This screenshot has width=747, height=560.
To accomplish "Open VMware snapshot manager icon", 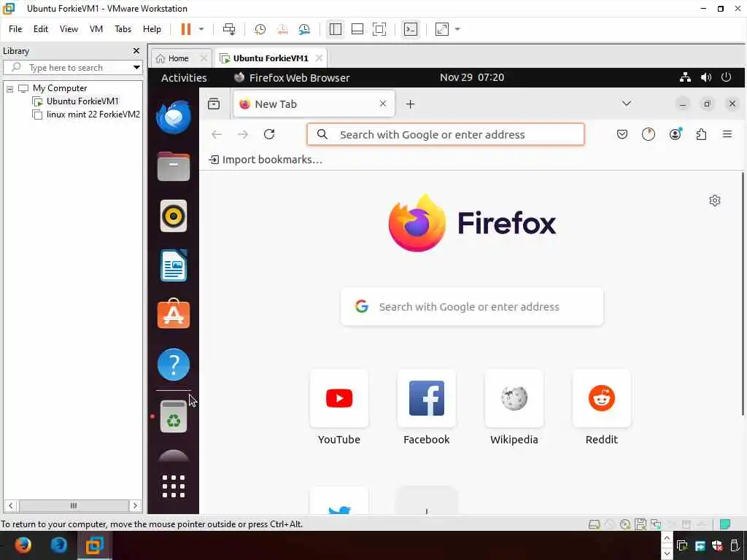I will (304, 29).
